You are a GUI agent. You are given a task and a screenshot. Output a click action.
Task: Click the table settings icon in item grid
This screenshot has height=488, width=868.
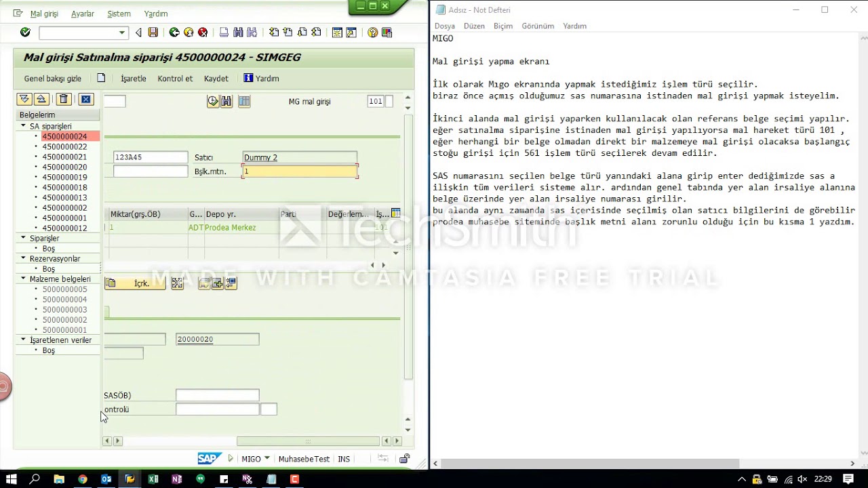tap(396, 213)
